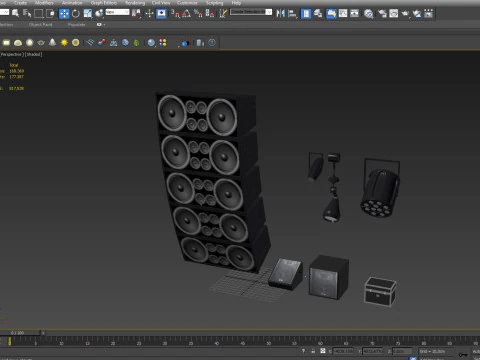
Task: Open the Reference Coordinate System dropdown
Action: [117, 12]
